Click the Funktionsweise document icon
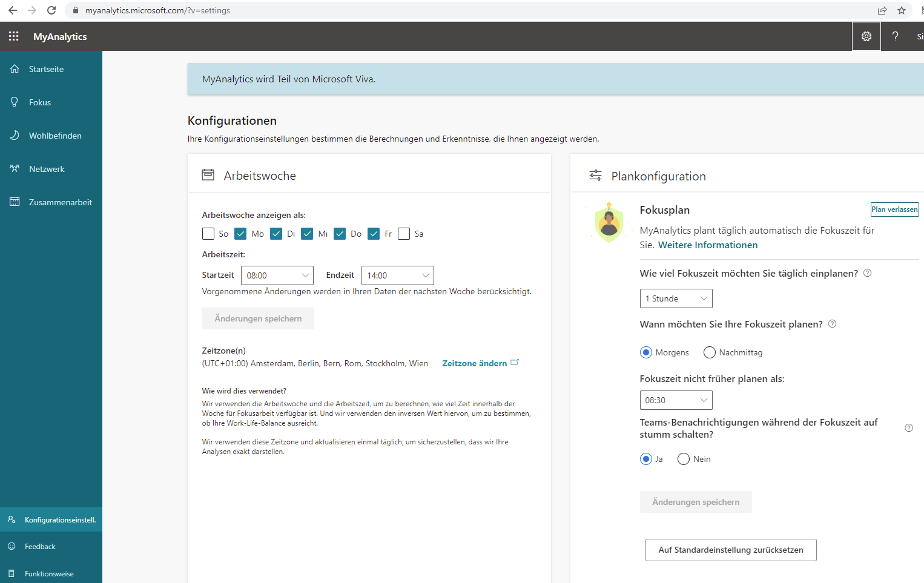Image resolution: width=924 pixels, height=583 pixels. tap(12, 573)
